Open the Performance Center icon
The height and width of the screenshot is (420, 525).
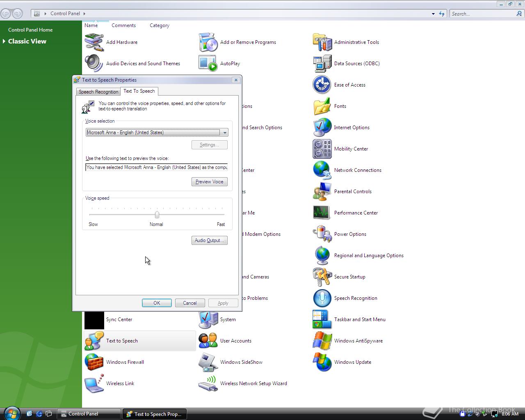click(322, 213)
